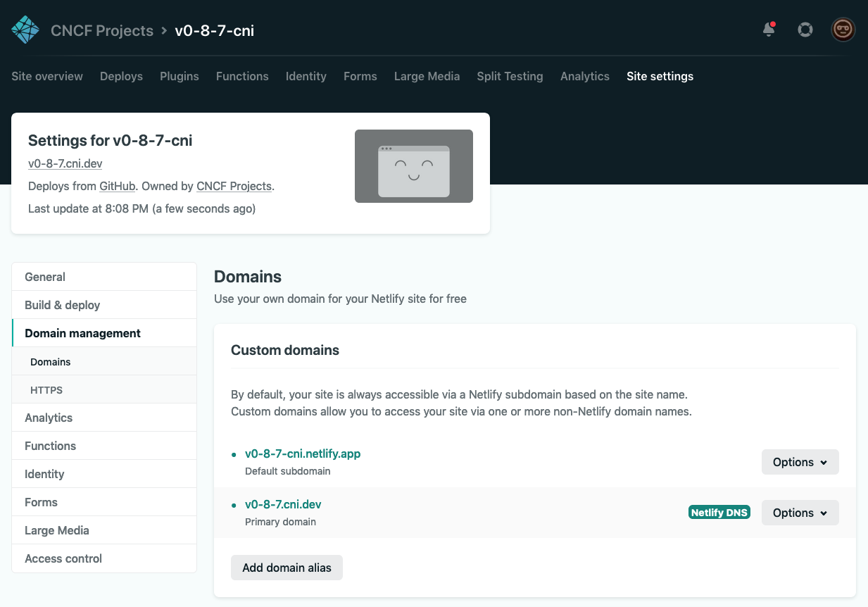Open the Analytics tab in top navigation
Viewport: 868px width, 607px height.
click(x=585, y=76)
